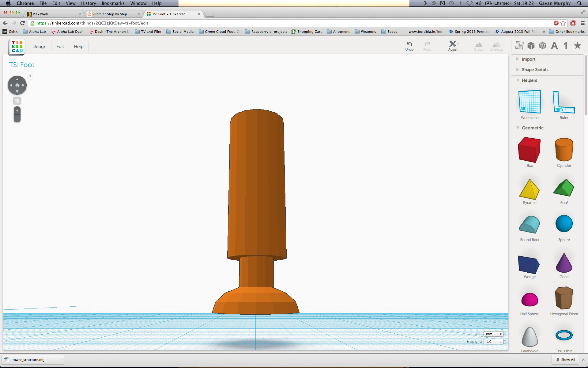The height and width of the screenshot is (368, 588).
Task: Zoom in with the plus button
Action: pos(17,110)
